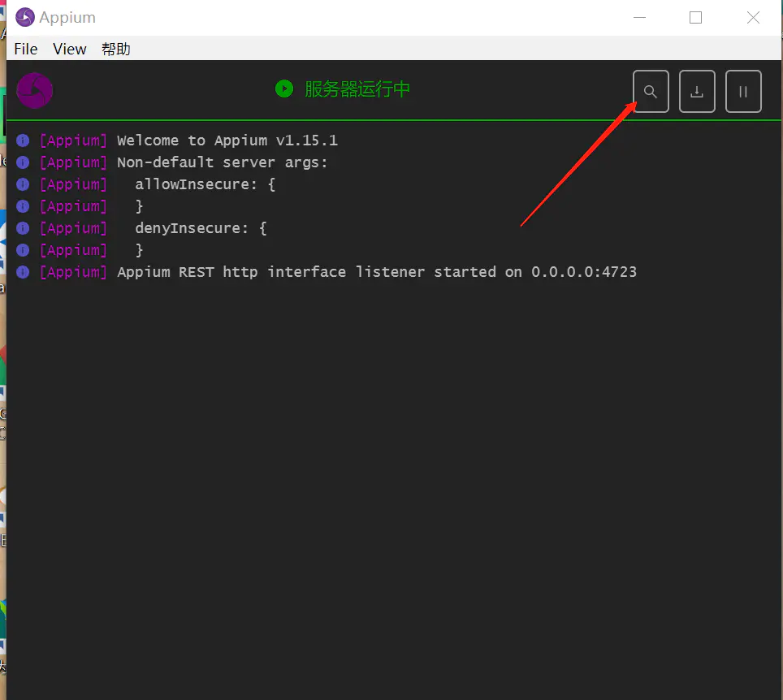
Task: Stop the Appium server with the pause button
Action: click(743, 92)
